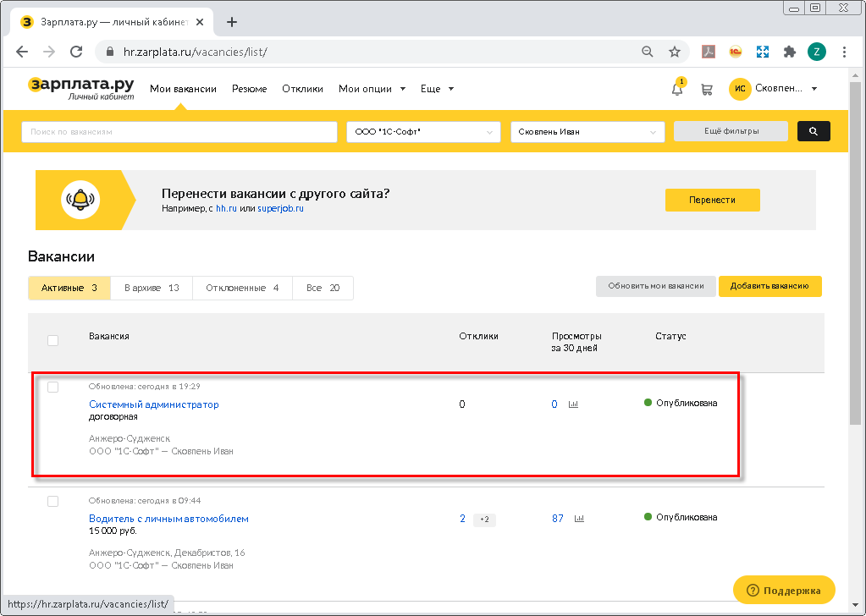View stats chart for Водитель vacancy
Screen dimensions: 866x616
click(580, 519)
